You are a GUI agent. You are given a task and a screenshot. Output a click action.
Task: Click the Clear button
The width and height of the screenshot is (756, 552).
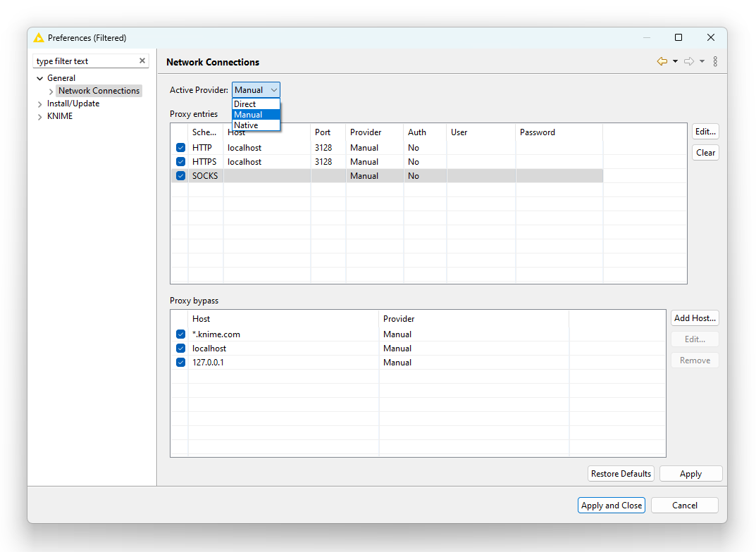click(705, 153)
